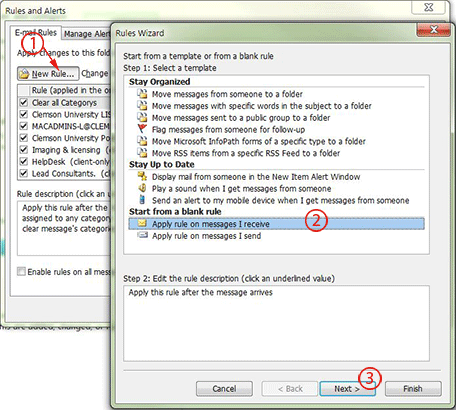The image size is (456, 410).
Task: Switch to the Manage Alerts tab
Action: (x=87, y=34)
